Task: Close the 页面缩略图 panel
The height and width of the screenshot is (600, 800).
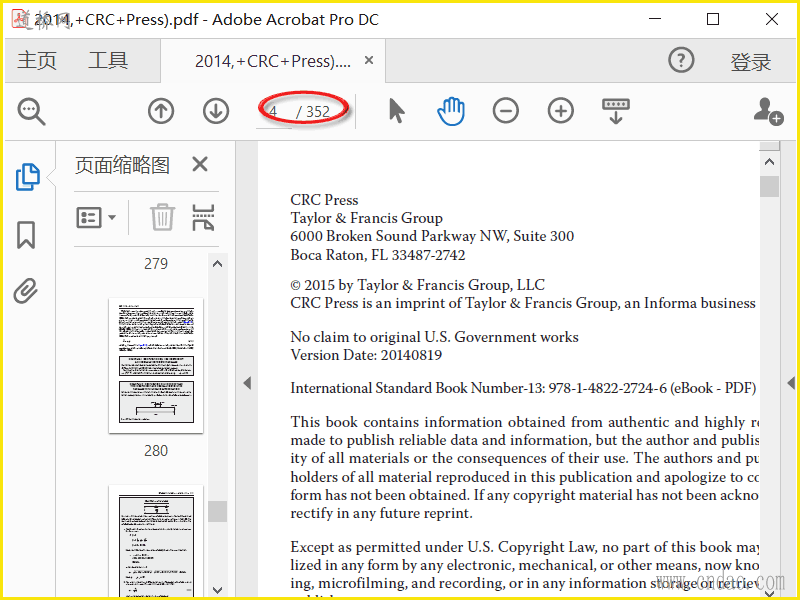Action: tap(200, 164)
